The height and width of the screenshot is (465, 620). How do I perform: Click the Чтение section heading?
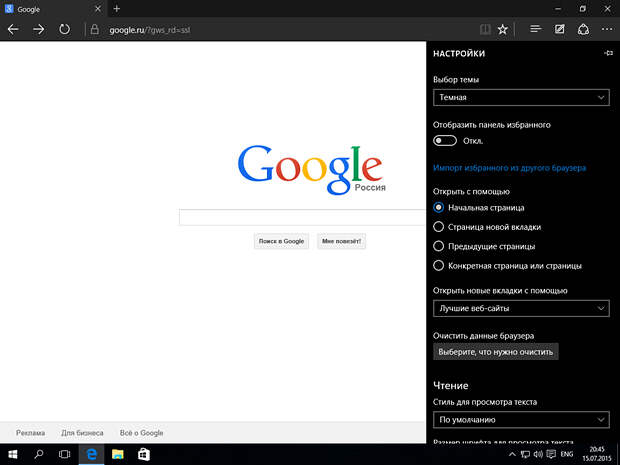point(451,386)
